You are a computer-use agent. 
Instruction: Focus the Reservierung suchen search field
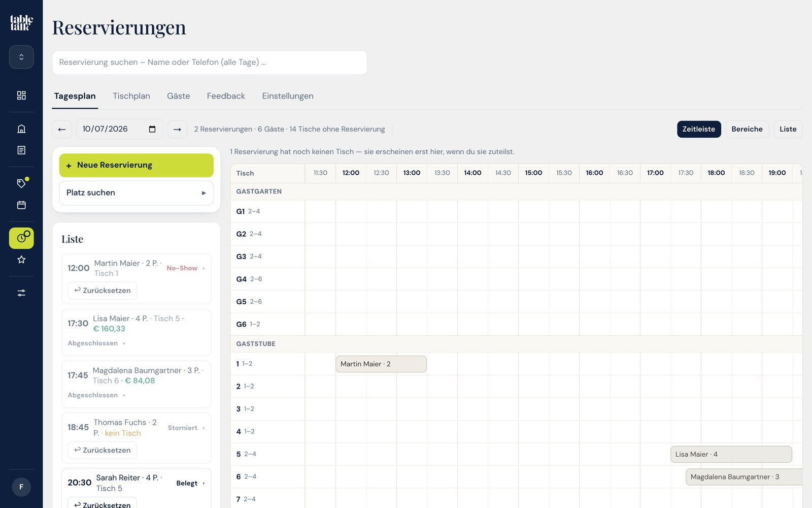tap(210, 62)
